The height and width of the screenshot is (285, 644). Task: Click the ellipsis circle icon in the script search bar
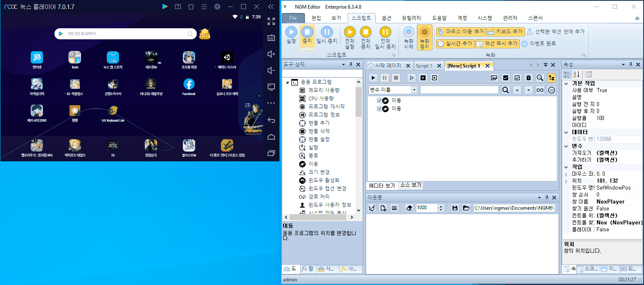552,90
